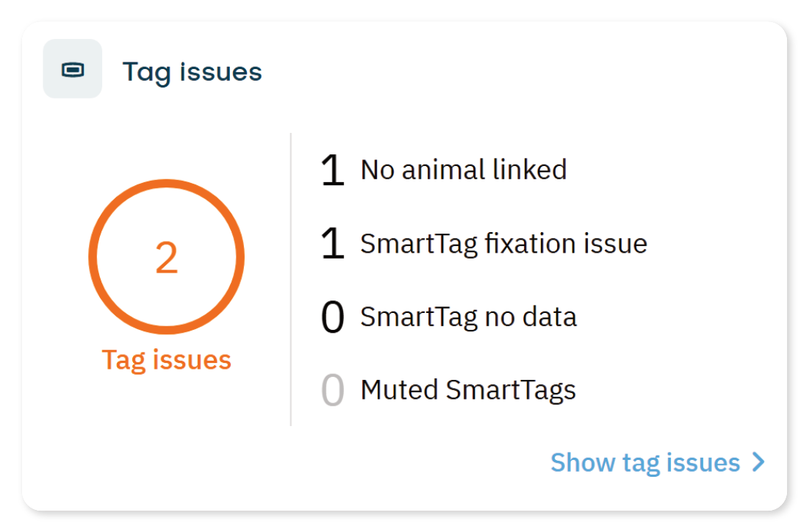This screenshot has width=812, height=529.
Task: Click the chevron arrow after Show tag issues
Action: coord(758,462)
